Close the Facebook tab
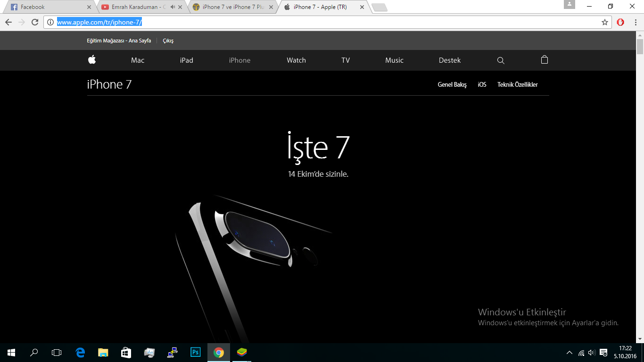This screenshot has height=362, width=644. 89,7
